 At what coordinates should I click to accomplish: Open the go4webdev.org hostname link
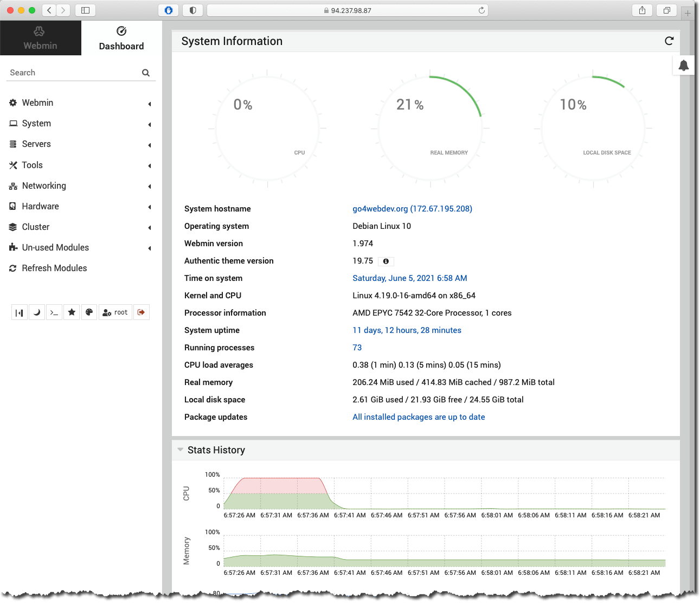[412, 209]
